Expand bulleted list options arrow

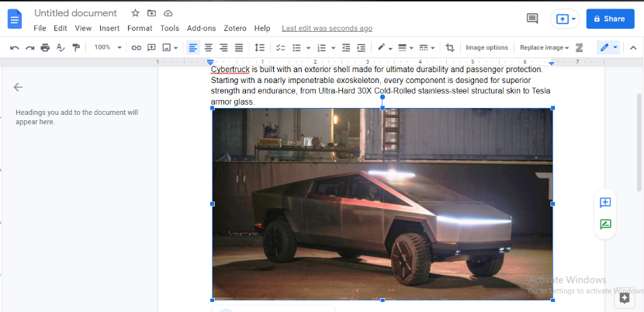(309, 48)
